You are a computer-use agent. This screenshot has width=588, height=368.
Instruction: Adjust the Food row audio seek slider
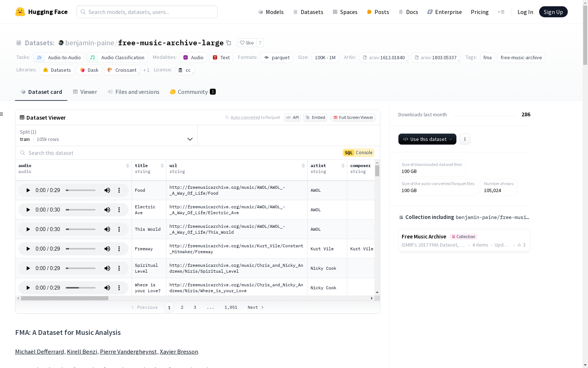tap(80, 190)
